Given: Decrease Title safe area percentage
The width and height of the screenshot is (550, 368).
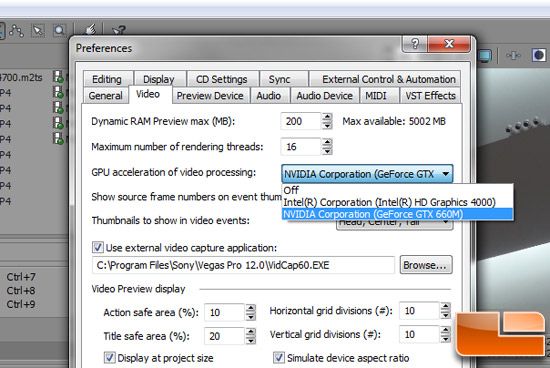Looking at the screenshot, I should coord(250,341).
